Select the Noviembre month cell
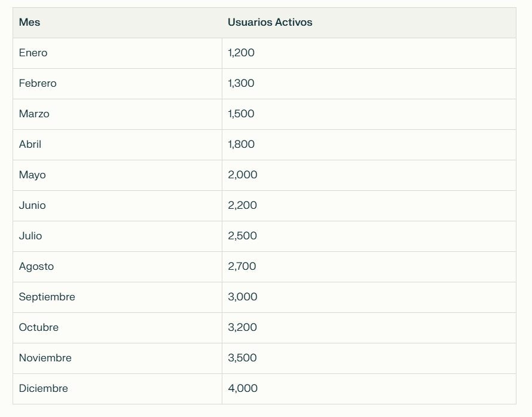 117,358
